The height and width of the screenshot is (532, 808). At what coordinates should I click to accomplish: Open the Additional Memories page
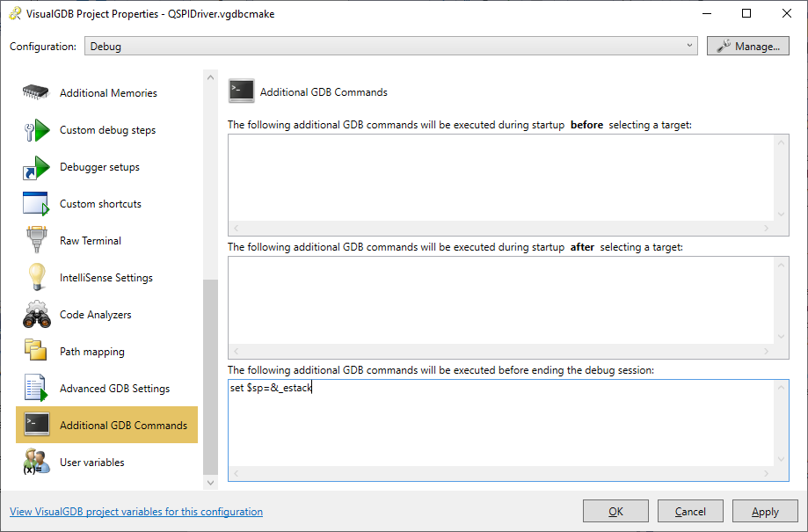(x=106, y=93)
